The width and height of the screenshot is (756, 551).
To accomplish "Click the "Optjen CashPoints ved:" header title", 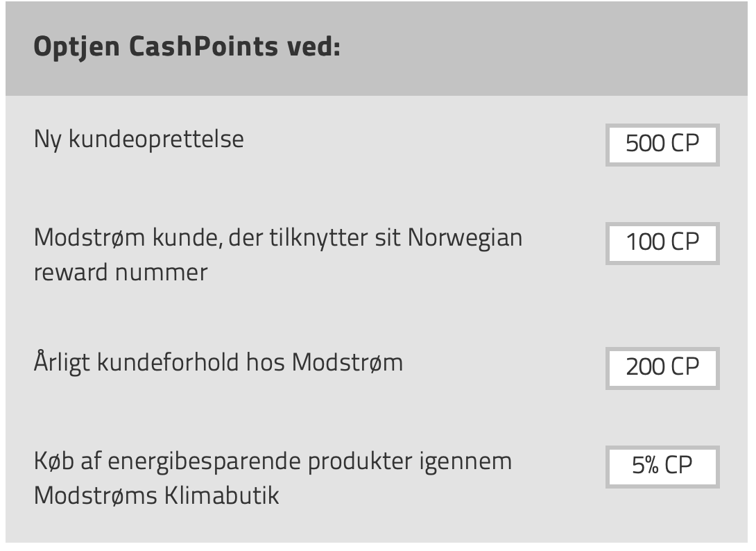I will pyautogui.click(x=187, y=47).
